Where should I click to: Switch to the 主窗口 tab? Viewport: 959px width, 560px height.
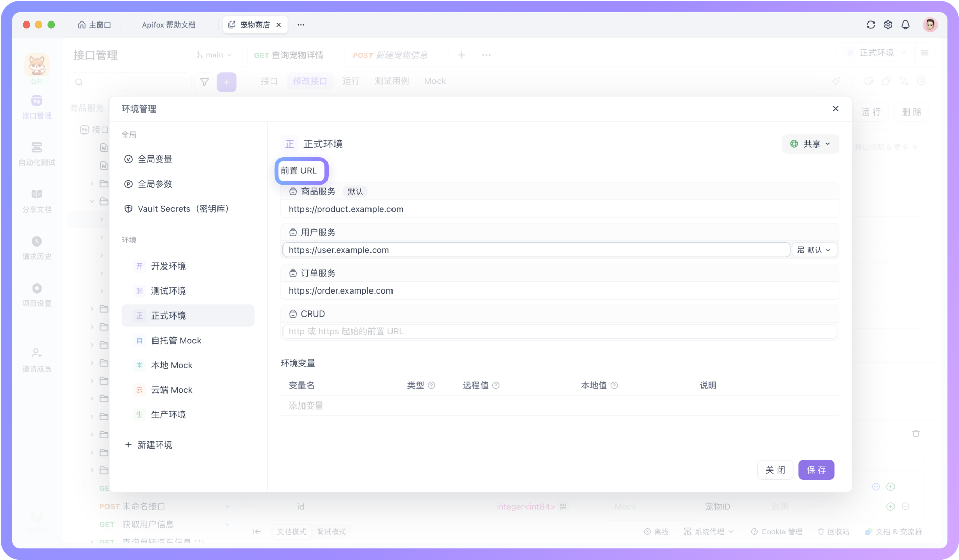(x=94, y=25)
